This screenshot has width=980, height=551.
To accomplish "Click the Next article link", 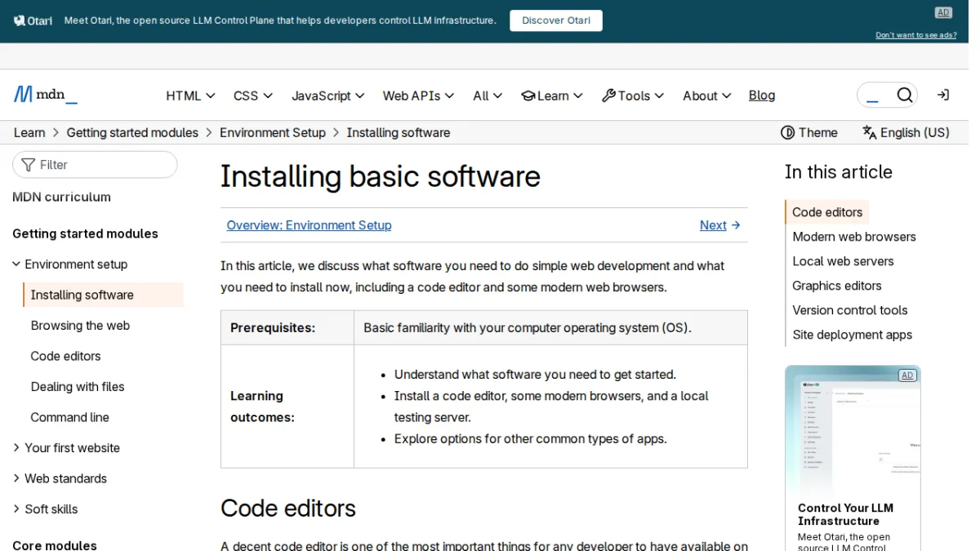I will click(x=720, y=225).
